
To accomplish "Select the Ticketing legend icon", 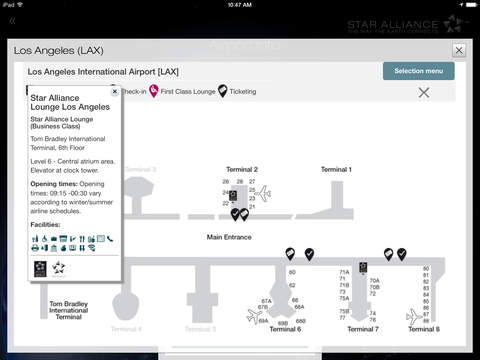I will [222, 91].
